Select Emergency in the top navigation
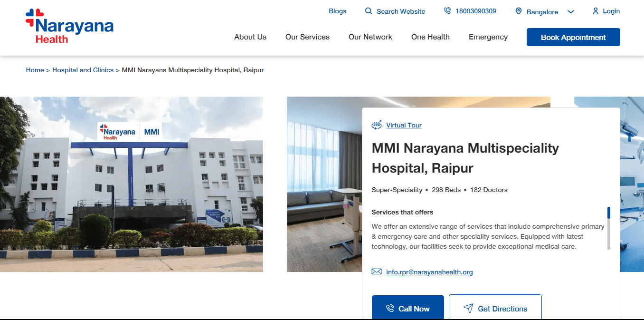 point(488,37)
